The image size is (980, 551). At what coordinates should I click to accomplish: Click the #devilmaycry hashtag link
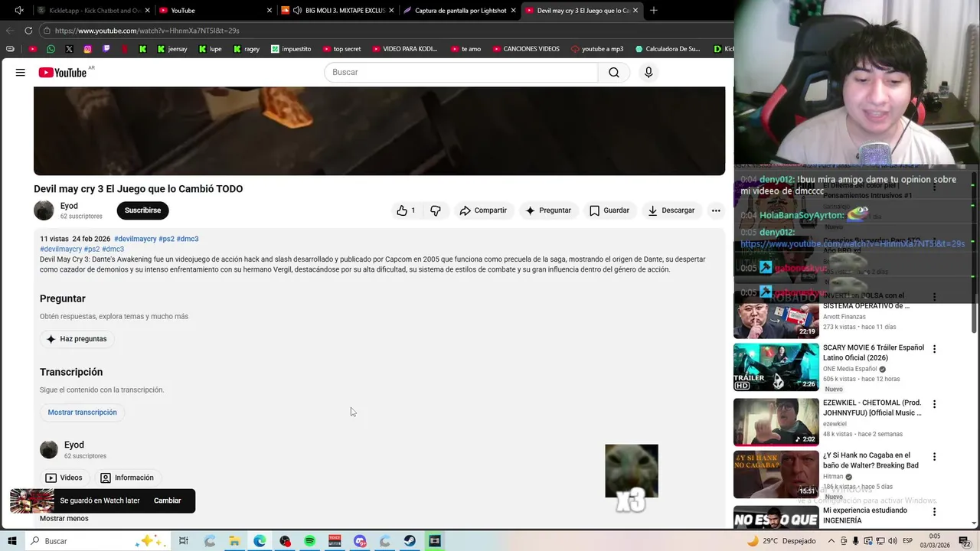[x=135, y=239]
